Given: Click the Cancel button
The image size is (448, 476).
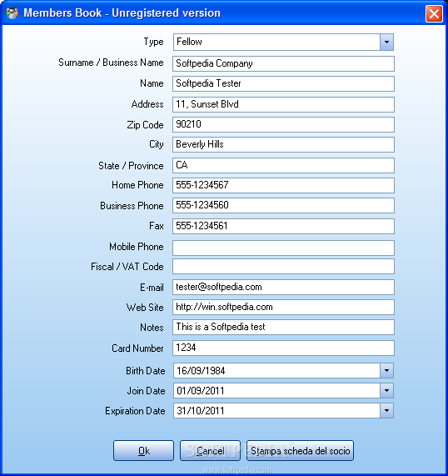Looking at the screenshot, I should point(210,451).
